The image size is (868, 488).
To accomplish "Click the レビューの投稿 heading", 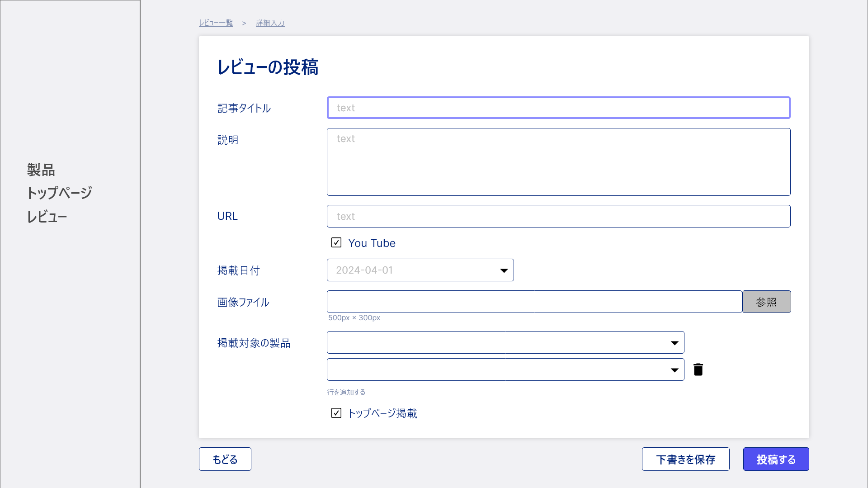I will click(x=268, y=67).
